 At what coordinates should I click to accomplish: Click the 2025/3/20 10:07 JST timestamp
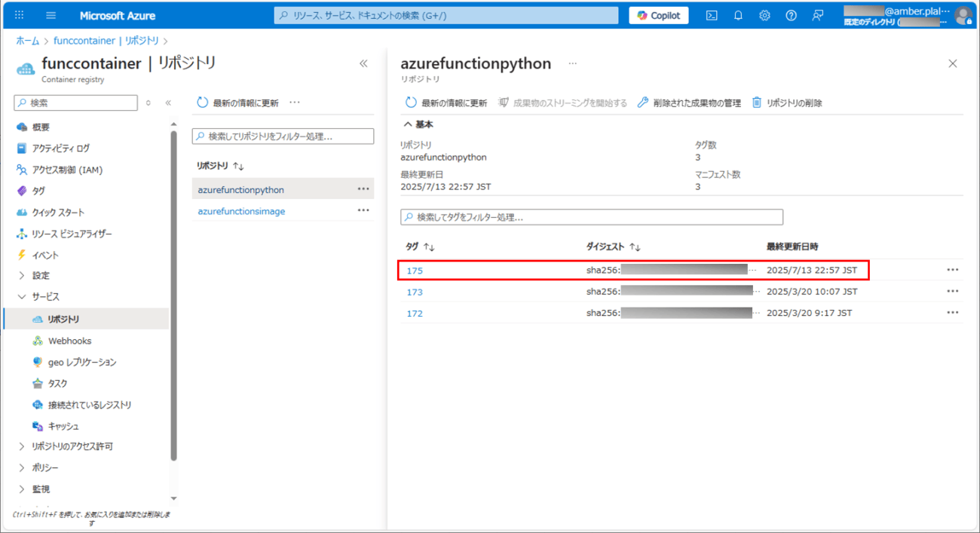click(x=812, y=291)
